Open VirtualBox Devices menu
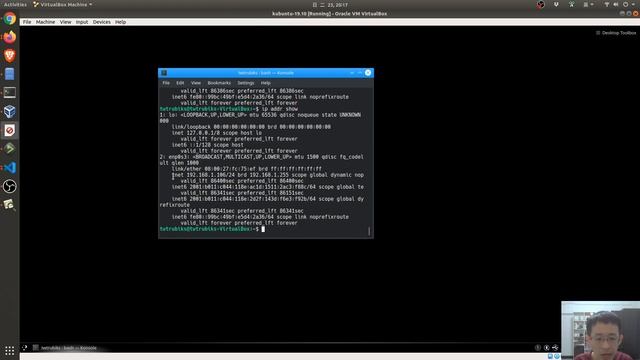This screenshot has width=640, height=360. tap(102, 22)
